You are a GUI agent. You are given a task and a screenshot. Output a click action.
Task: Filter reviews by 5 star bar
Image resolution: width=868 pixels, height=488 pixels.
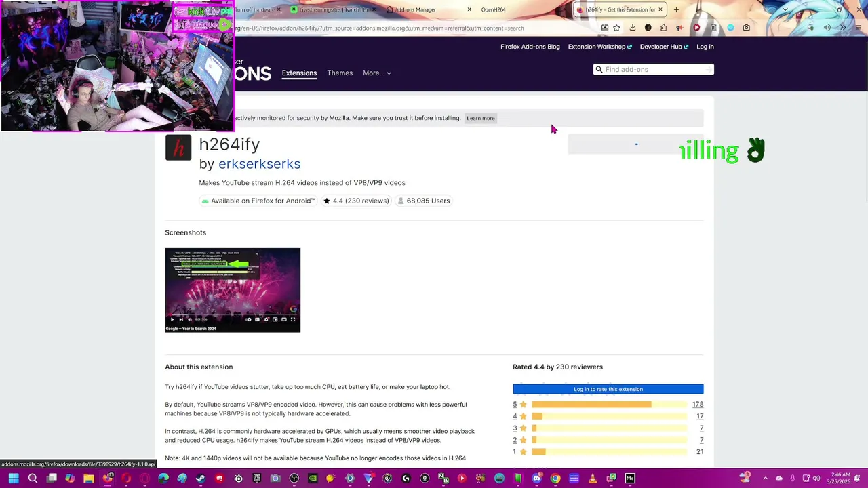[609, 405]
